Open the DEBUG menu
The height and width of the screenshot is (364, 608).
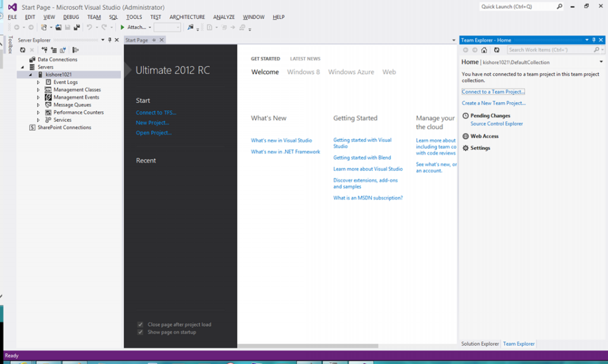[x=71, y=17]
